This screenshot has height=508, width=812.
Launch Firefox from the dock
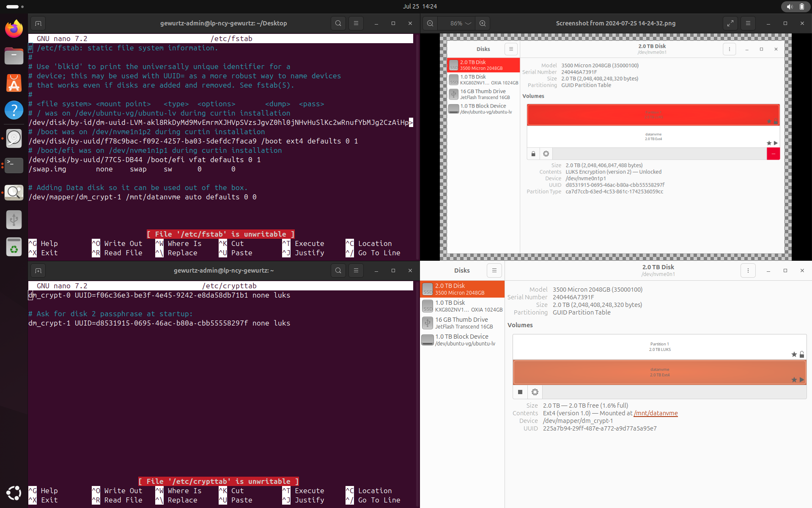[x=14, y=29]
